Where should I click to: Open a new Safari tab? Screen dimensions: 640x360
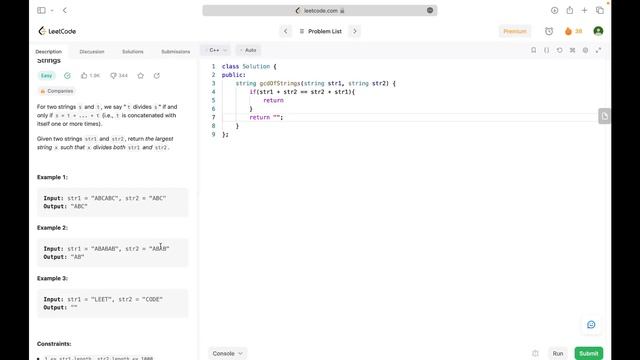pyautogui.click(x=584, y=11)
